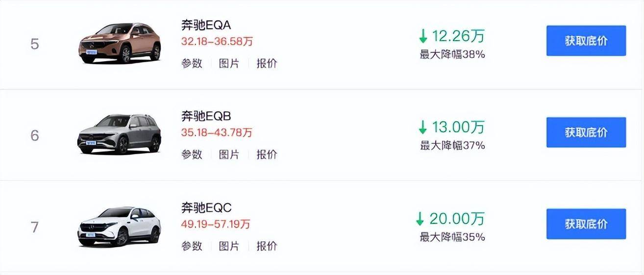
Task: Open the 奔驰EQC white car thumbnail
Action: coord(120,226)
